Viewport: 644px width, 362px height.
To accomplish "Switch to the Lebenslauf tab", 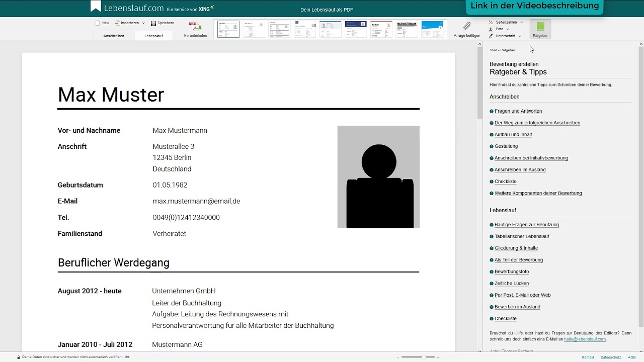I will pos(153,36).
